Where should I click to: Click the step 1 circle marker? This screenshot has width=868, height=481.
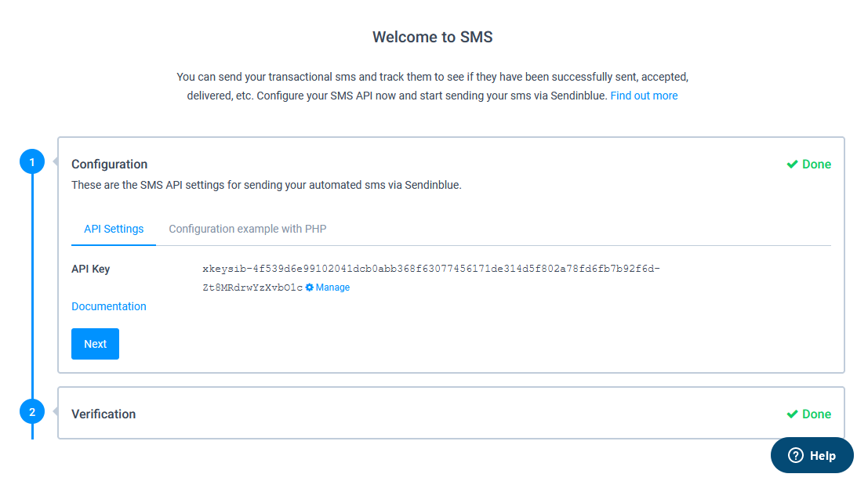click(32, 162)
